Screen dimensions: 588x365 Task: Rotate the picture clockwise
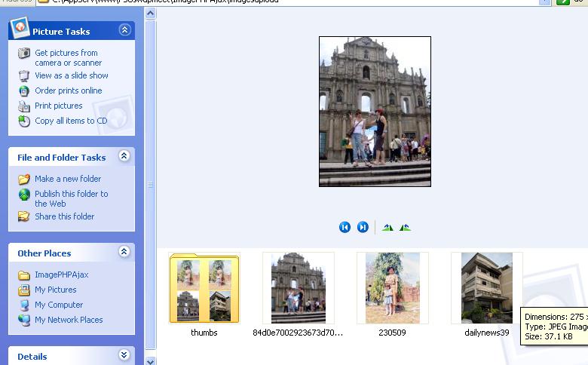pyautogui.click(x=387, y=227)
